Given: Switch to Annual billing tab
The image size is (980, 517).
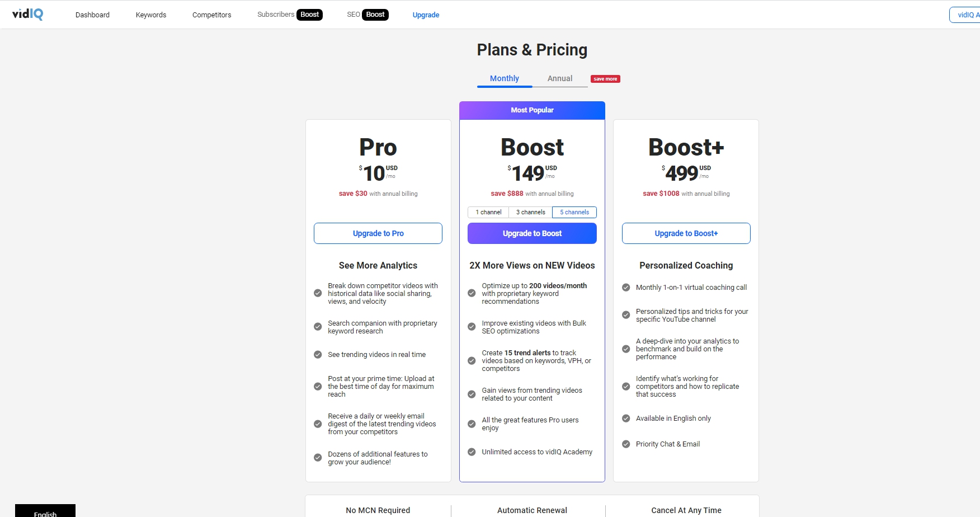Looking at the screenshot, I should click(x=560, y=78).
